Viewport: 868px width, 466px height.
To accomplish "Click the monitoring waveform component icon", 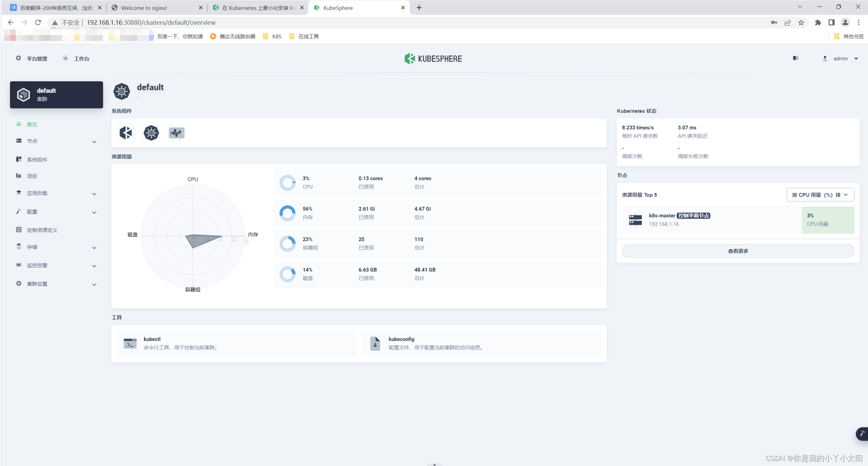I will coord(176,133).
